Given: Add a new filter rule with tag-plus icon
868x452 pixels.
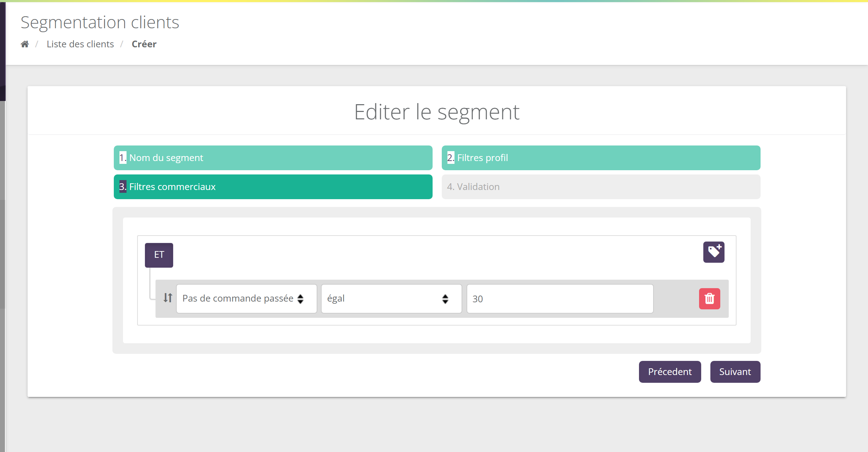Looking at the screenshot, I should (714, 252).
